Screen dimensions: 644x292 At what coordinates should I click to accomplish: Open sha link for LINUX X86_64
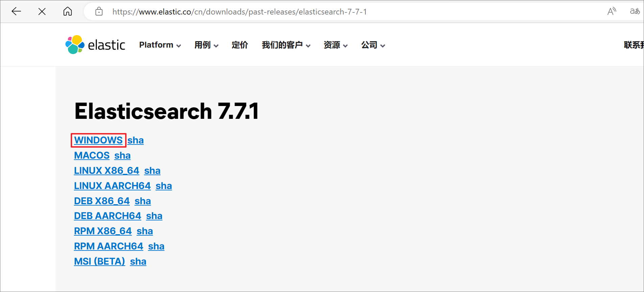[152, 170]
